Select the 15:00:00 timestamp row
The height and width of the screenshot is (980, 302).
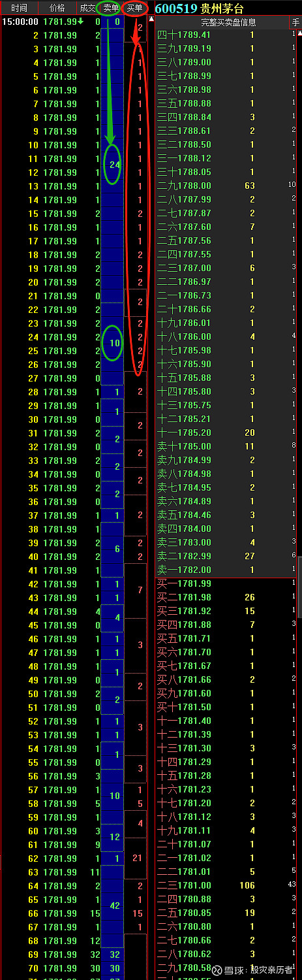tap(51, 22)
